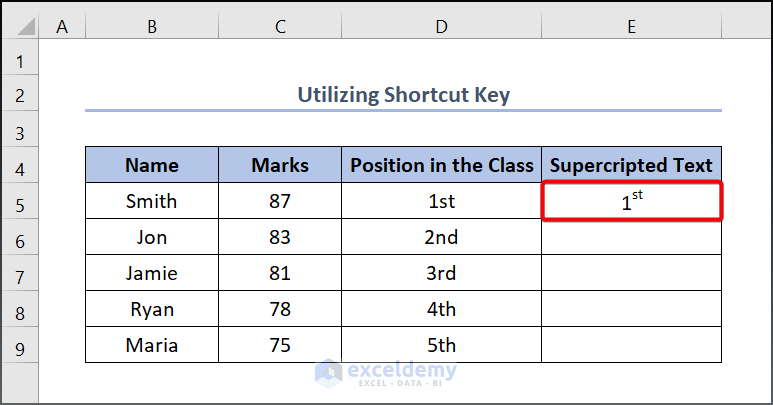This screenshot has width=773, height=405.
Task: Click the cell containing Maria
Action: [x=152, y=345]
